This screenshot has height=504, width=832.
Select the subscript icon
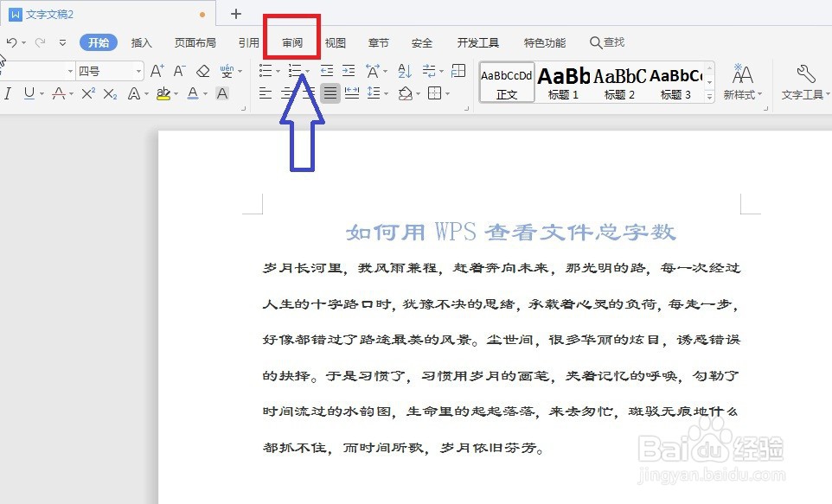pyautogui.click(x=108, y=95)
